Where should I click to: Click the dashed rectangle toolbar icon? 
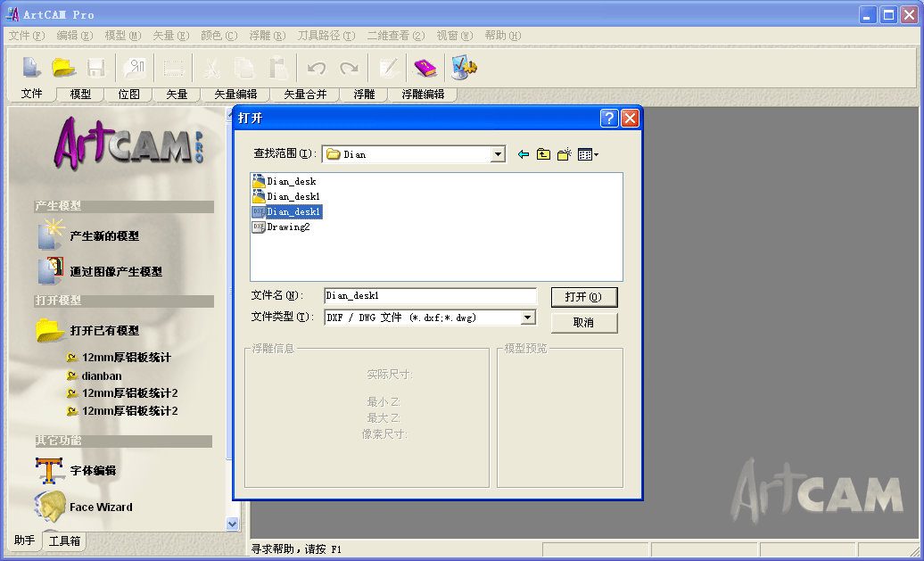[x=173, y=68]
